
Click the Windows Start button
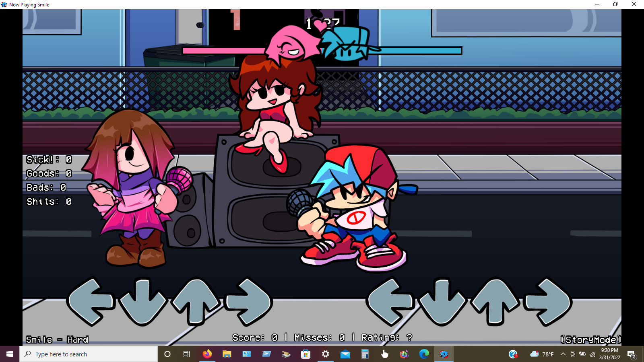(10, 354)
